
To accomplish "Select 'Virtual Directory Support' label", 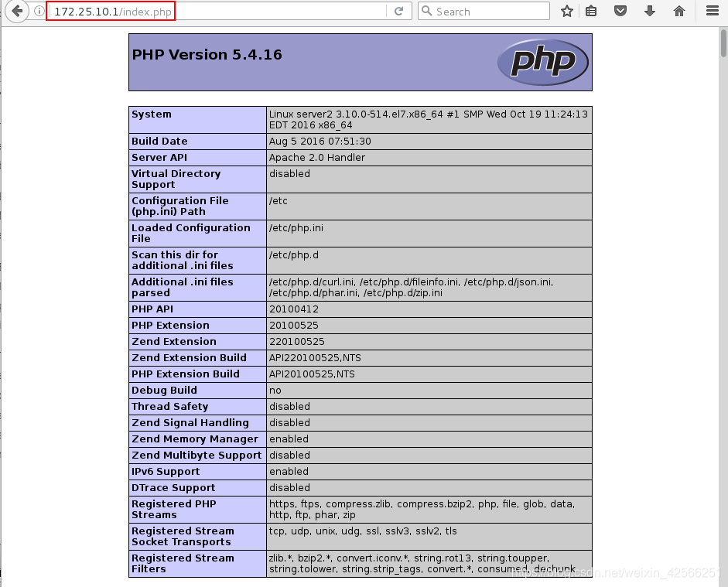I will [x=176, y=179].
